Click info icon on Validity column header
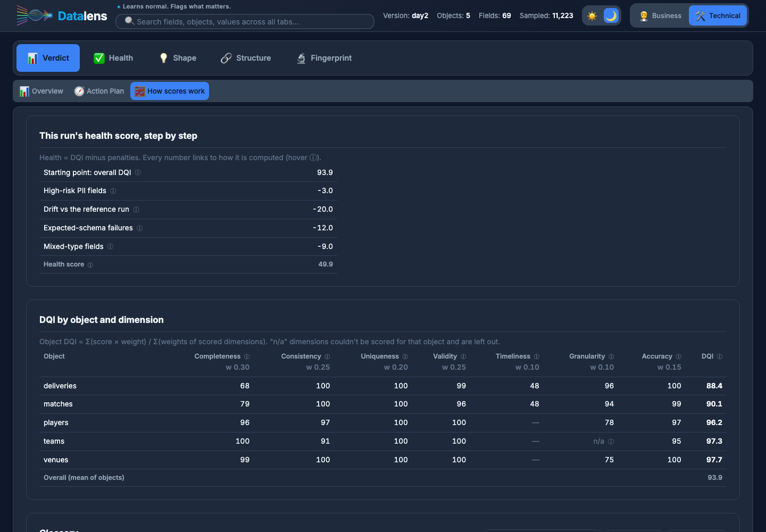This screenshot has width=766, height=532. [463, 356]
